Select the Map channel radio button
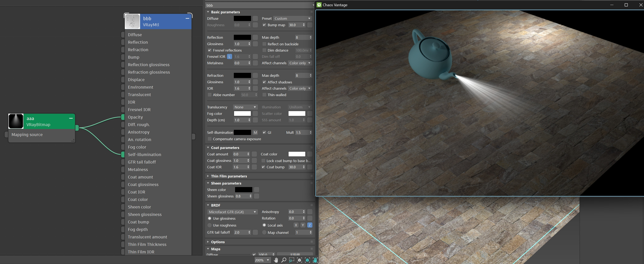Image resolution: width=644 pixels, height=264 pixels. tap(264, 232)
